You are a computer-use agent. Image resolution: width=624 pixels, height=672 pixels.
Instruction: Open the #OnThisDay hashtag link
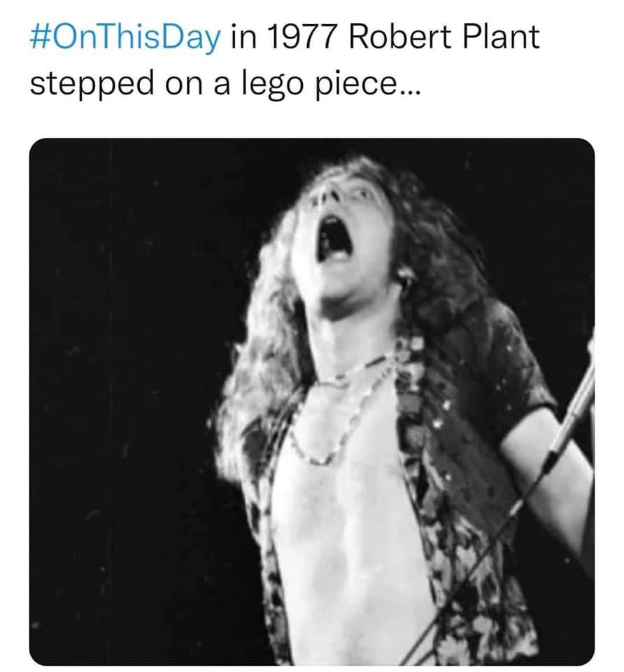(x=125, y=38)
